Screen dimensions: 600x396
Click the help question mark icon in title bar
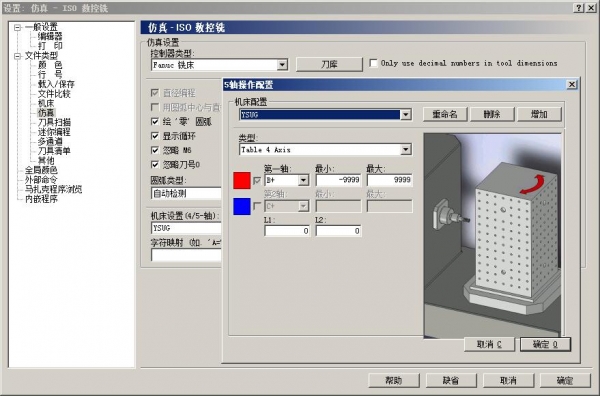click(x=579, y=8)
